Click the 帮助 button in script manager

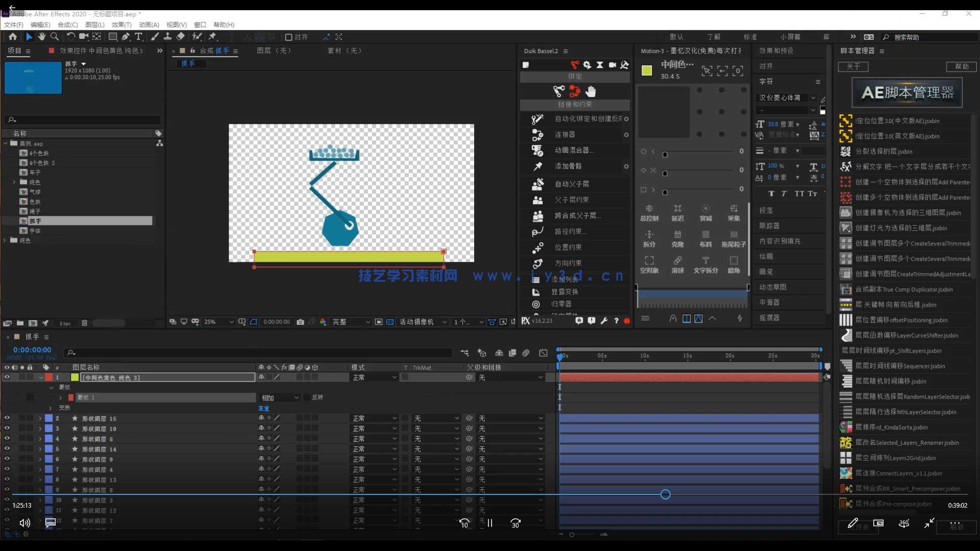(x=962, y=67)
